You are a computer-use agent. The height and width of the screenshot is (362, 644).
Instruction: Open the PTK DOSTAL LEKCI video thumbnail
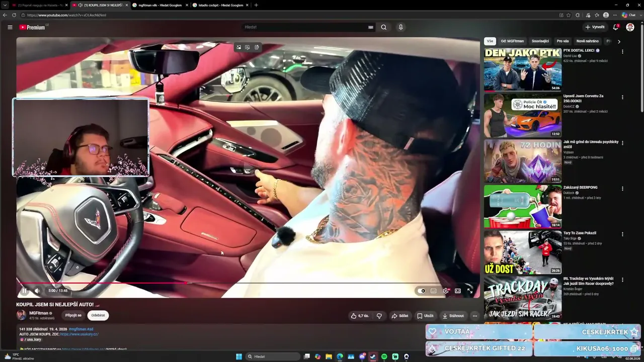click(x=523, y=69)
